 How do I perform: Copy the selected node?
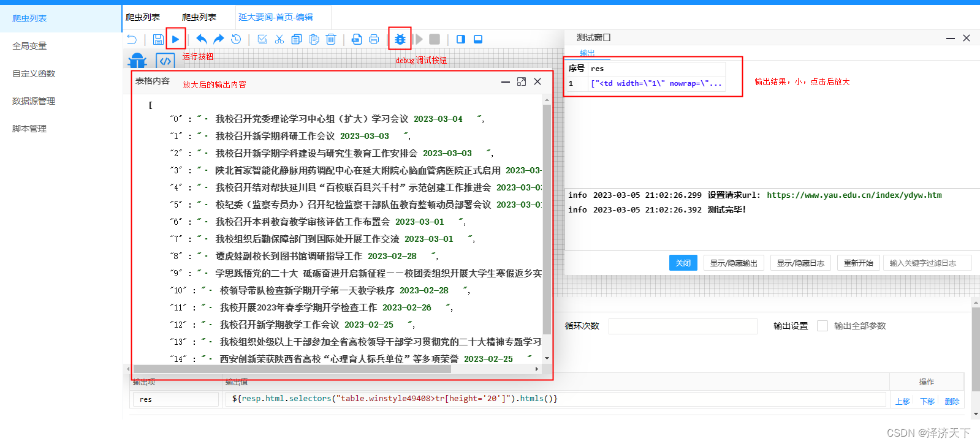(x=297, y=39)
